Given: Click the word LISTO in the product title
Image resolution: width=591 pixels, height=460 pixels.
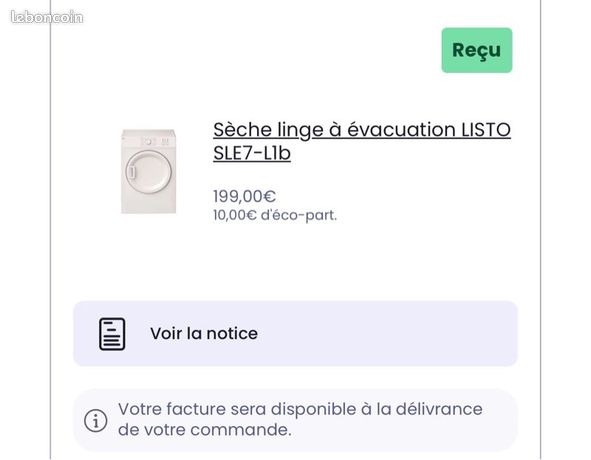Looking at the screenshot, I should (x=486, y=130).
